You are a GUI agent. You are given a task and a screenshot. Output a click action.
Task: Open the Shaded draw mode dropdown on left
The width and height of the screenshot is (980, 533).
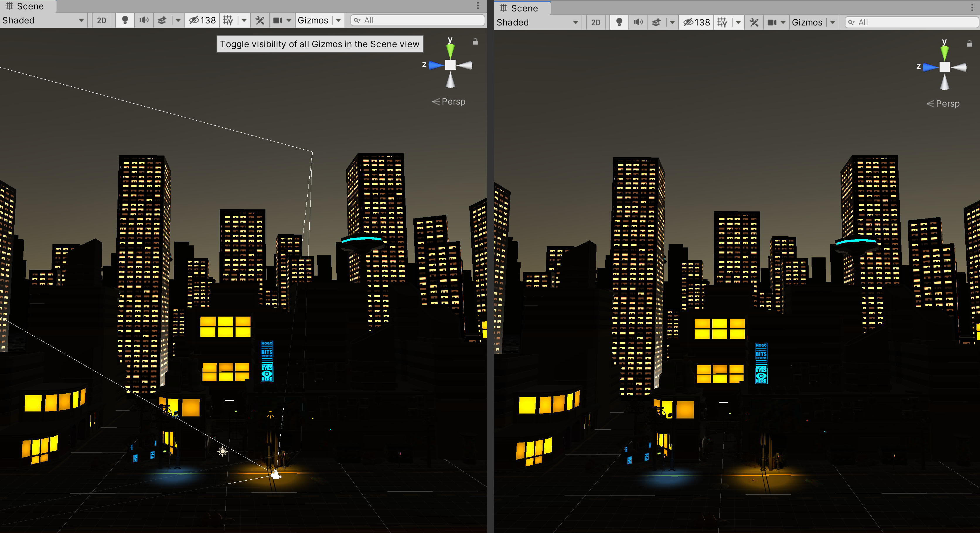[43, 20]
